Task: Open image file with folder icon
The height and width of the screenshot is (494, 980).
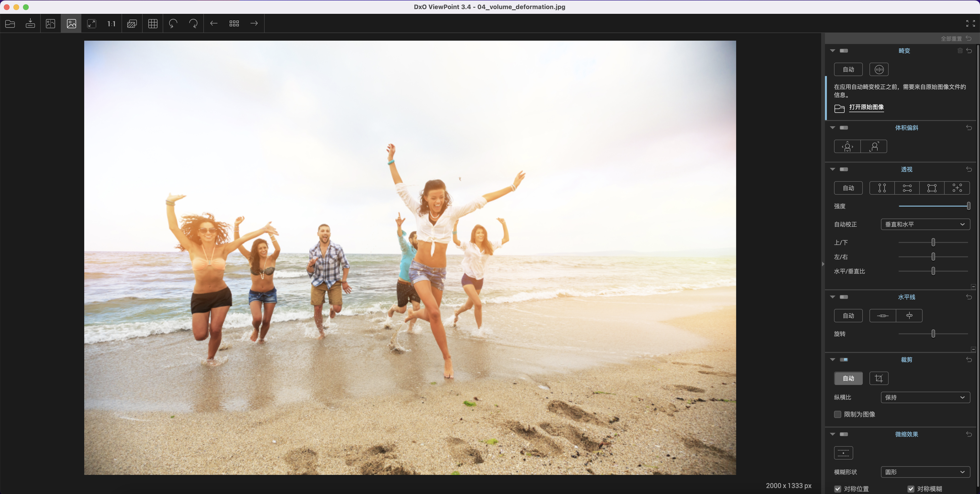Action: (x=10, y=24)
